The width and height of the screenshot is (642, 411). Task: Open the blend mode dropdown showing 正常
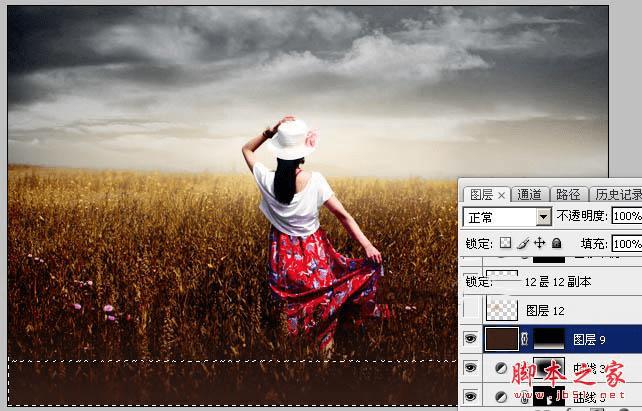tap(507, 217)
